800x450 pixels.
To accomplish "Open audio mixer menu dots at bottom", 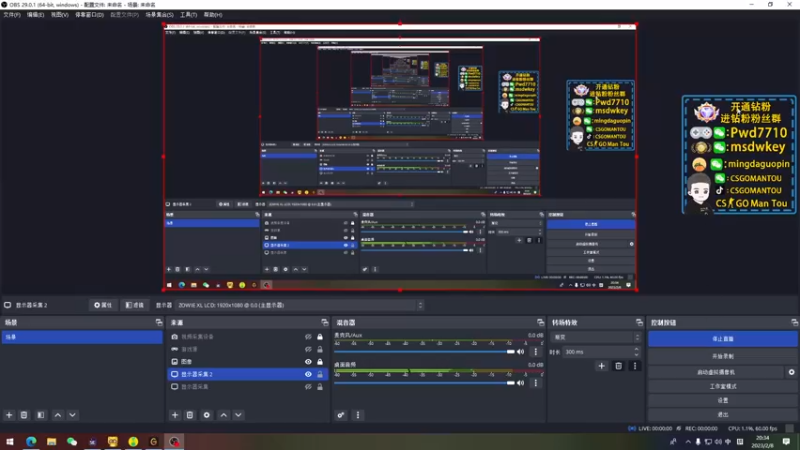I will coord(358,415).
